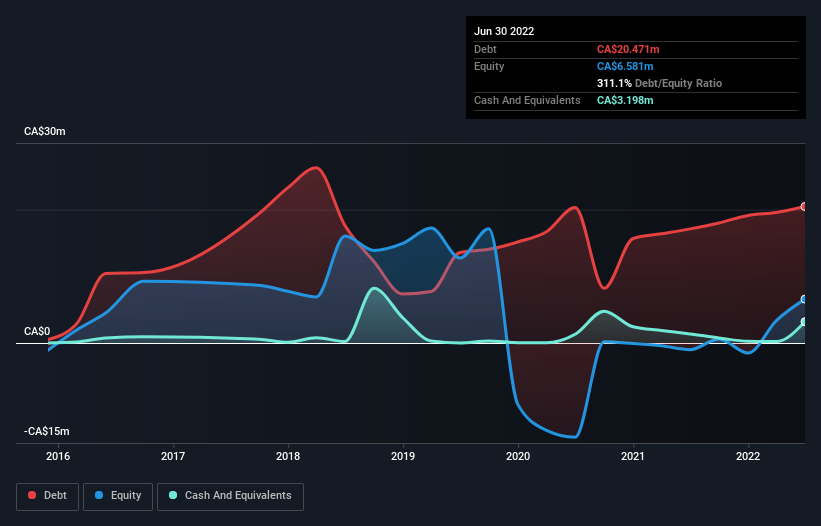The width and height of the screenshot is (821, 526).
Task: Click the red Debt endpoint marker
Action: 804,207
